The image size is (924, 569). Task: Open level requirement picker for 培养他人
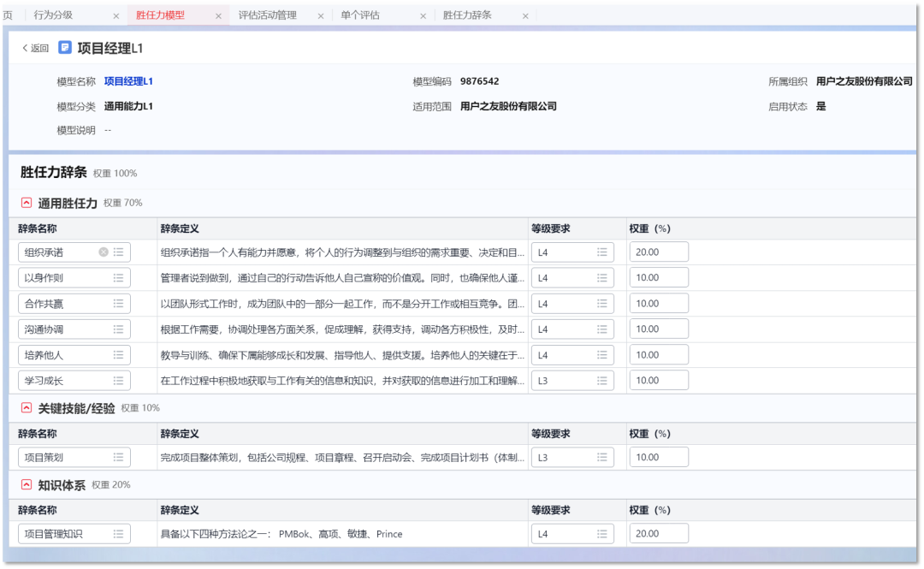tap(601, 355)
